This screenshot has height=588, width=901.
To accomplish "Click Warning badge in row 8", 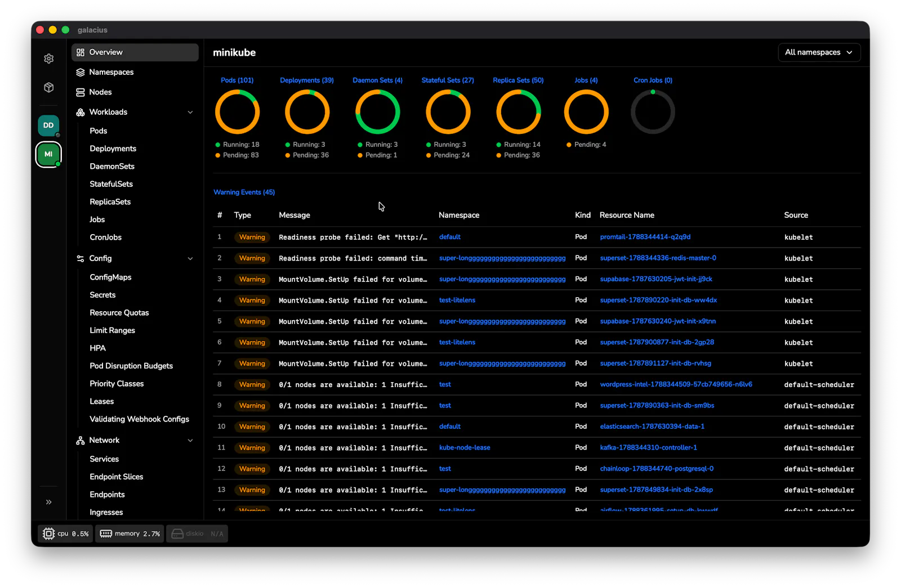I will click(x=252, y=385).
